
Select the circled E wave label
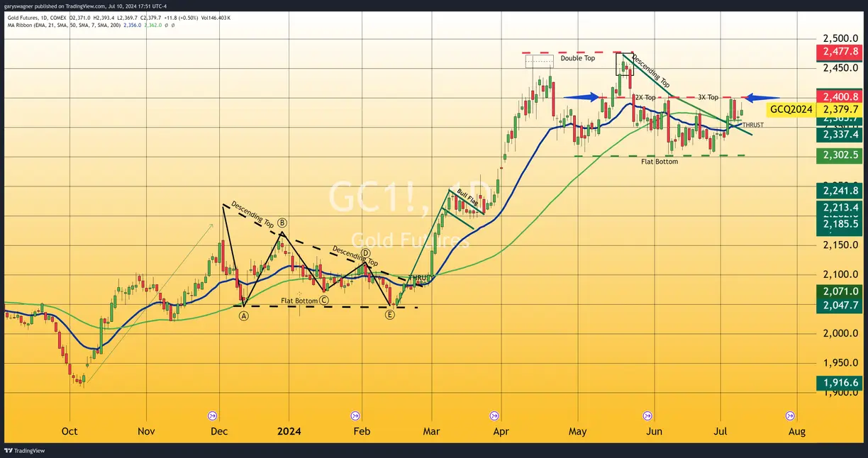[390, 314]
